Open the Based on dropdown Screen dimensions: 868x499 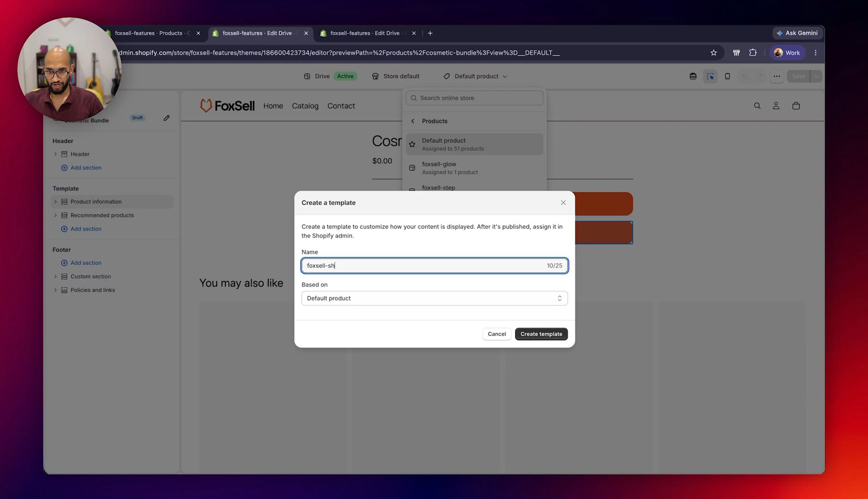tap(434, 298)
